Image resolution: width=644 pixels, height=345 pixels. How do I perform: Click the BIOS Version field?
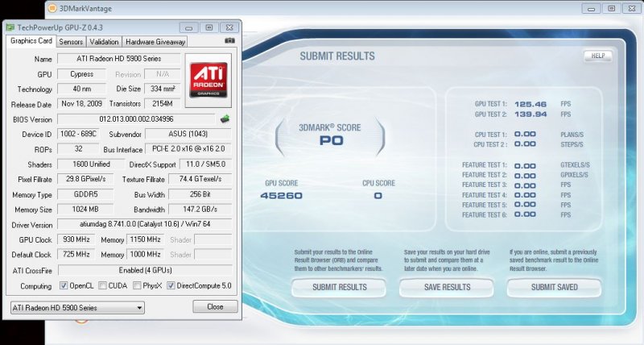(x=136, y=119)
